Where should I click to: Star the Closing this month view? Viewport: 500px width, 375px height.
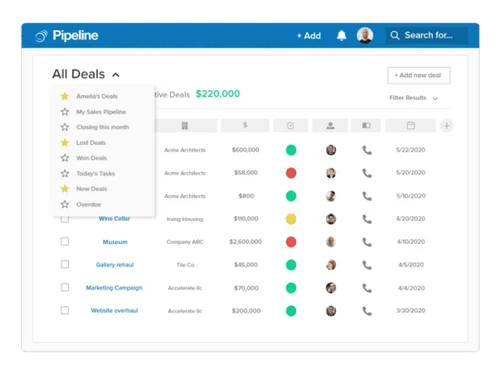[65, 127]
